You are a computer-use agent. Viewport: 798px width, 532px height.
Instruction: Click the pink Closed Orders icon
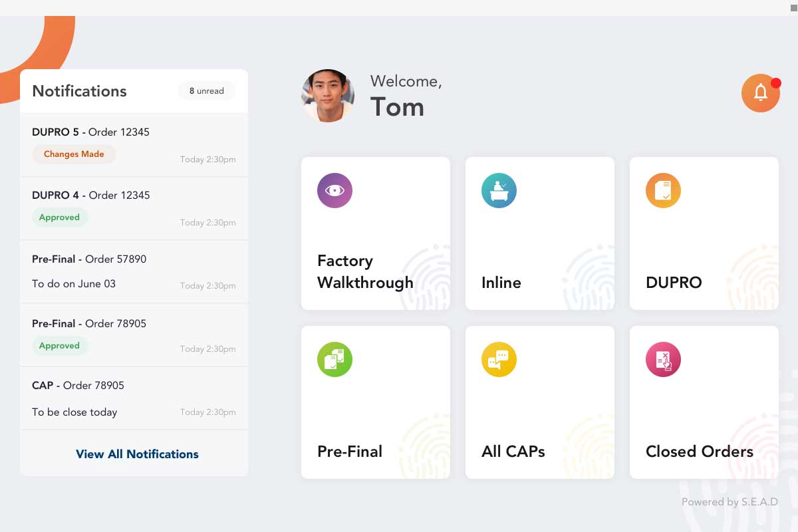[x=663, y=360]
